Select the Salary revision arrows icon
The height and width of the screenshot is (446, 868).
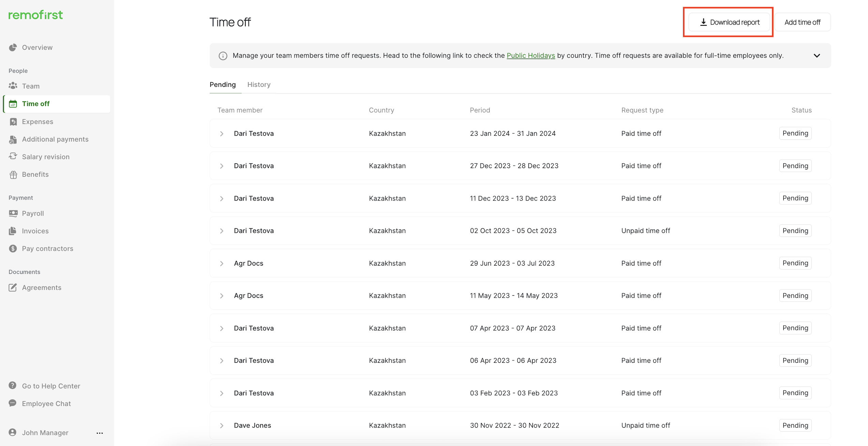coord(13,157)
